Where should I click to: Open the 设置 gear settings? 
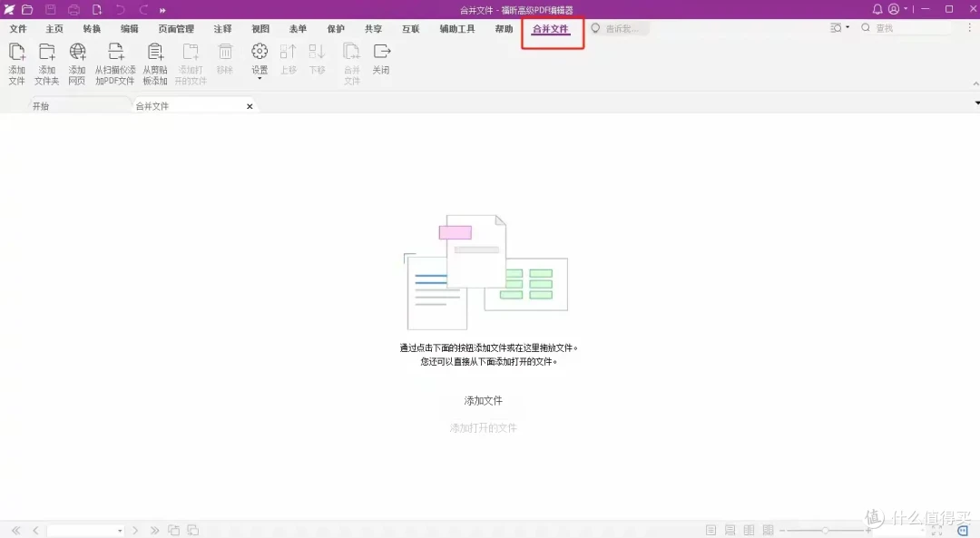tap(260, 52)
